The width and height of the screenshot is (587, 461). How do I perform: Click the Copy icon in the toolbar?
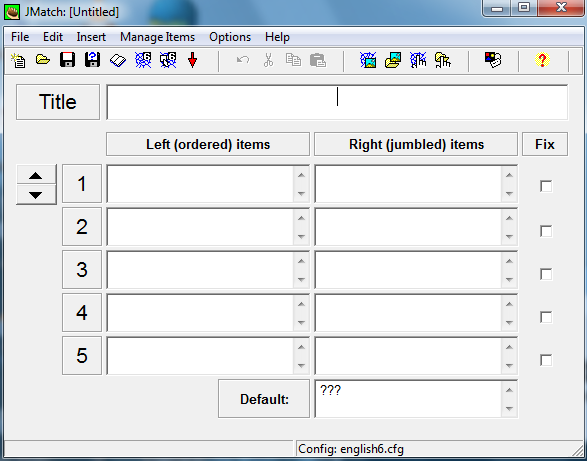[293, 60]
